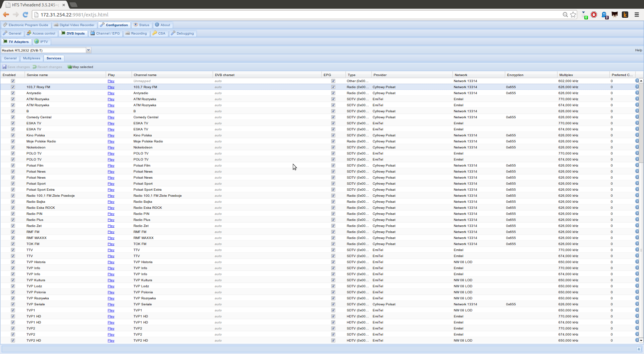Open service info icon for TOK FM

click(x=637, y=244)
